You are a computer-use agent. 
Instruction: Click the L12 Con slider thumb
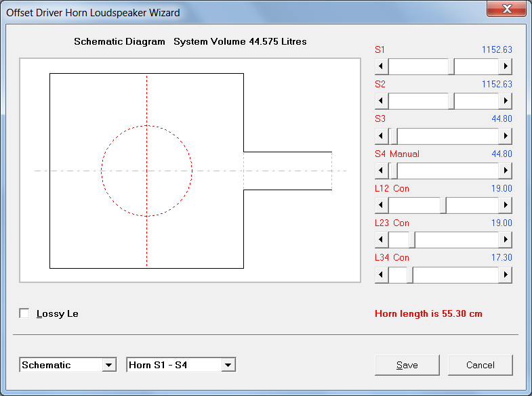coord(443,205)
